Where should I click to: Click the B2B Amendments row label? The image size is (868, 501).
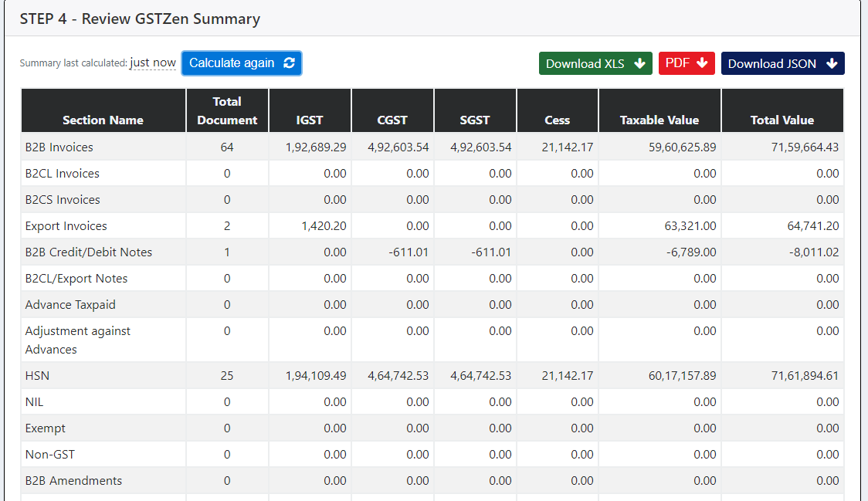[73, 481]
